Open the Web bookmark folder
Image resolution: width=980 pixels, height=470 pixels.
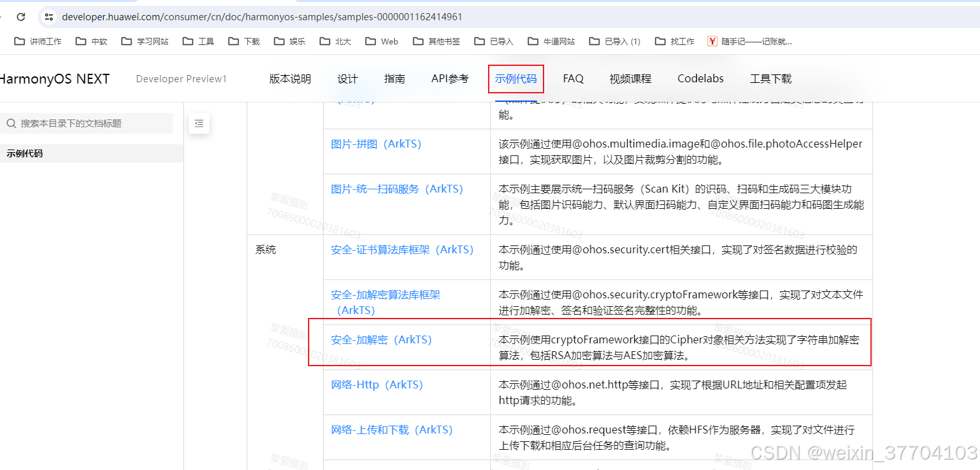(x=382, y=41)
